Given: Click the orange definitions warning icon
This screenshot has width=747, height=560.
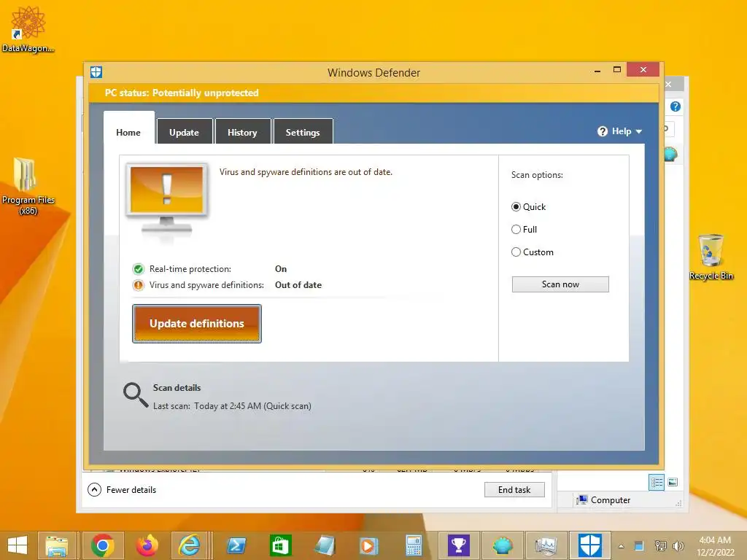Looking at the screenshot, I should coord(138,285).
